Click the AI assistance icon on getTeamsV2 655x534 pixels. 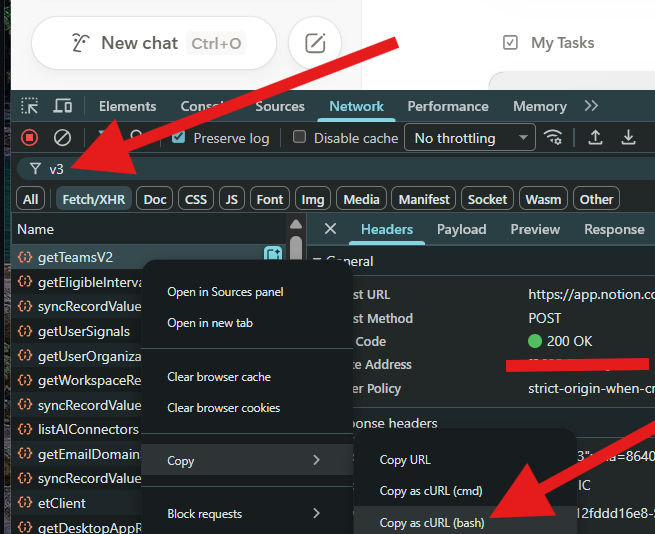pos(273,254)
